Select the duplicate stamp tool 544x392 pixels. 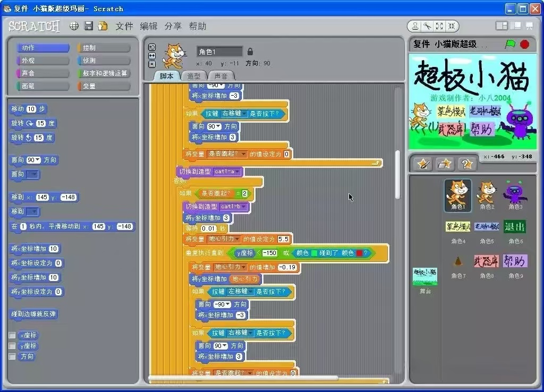415,26
